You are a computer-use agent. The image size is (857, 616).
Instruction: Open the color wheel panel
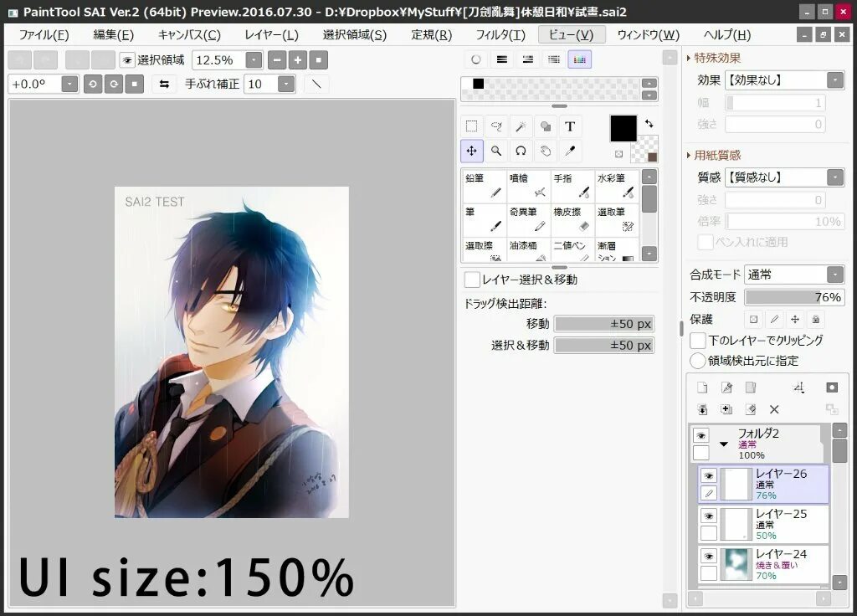pyautogui.click(x=475, y=59)
